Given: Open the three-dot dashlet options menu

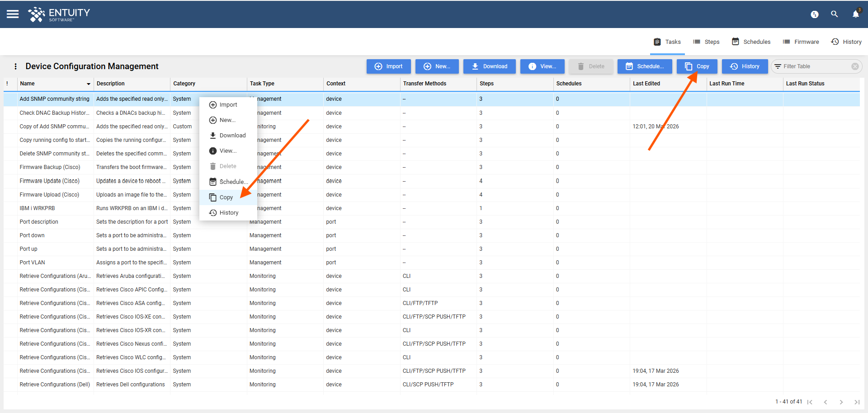Looking at the screenshot, I should pos(16,66).
